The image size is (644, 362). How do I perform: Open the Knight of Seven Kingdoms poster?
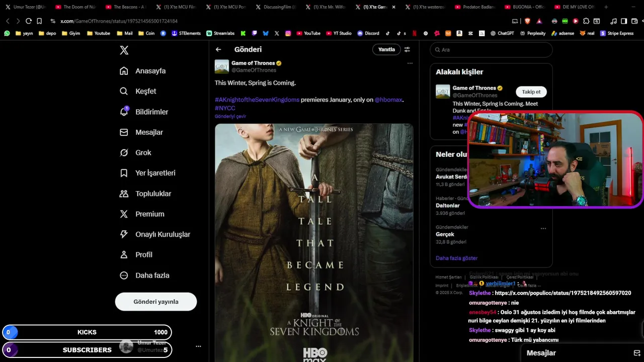pos(314,243)
